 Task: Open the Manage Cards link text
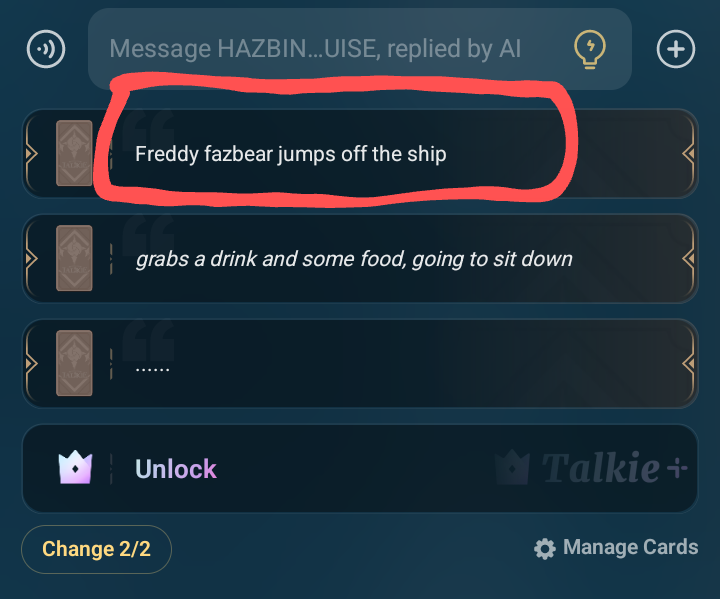click(630, 547)
